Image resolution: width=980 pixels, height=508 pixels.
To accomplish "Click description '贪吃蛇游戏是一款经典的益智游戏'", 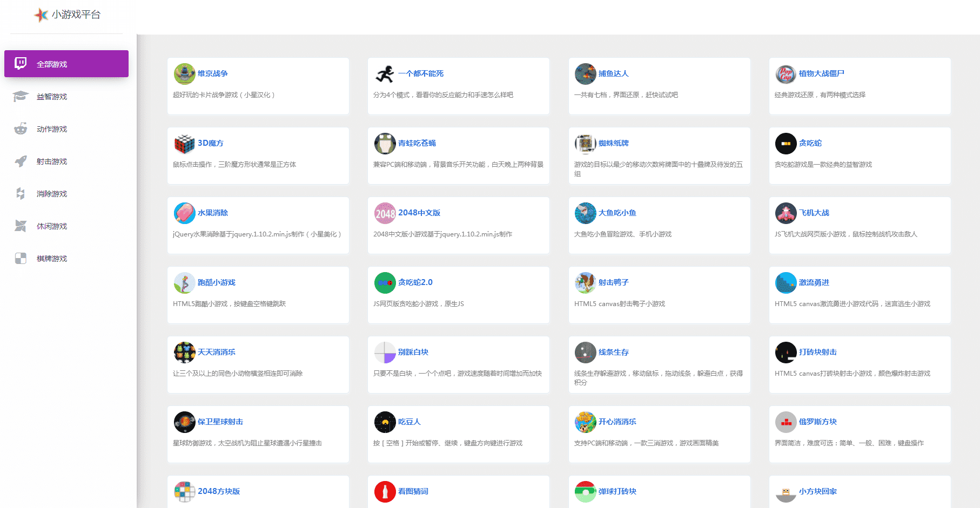I will (x=823, y=165).
